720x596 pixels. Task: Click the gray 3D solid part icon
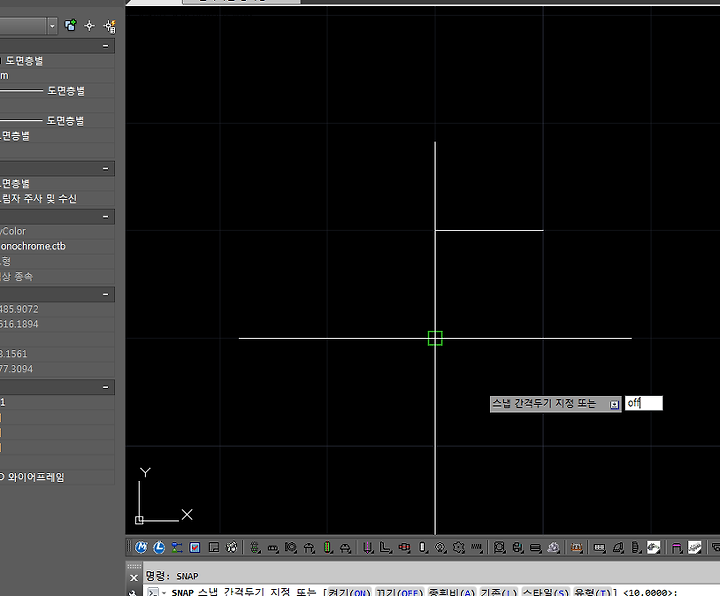click(554, 547)
